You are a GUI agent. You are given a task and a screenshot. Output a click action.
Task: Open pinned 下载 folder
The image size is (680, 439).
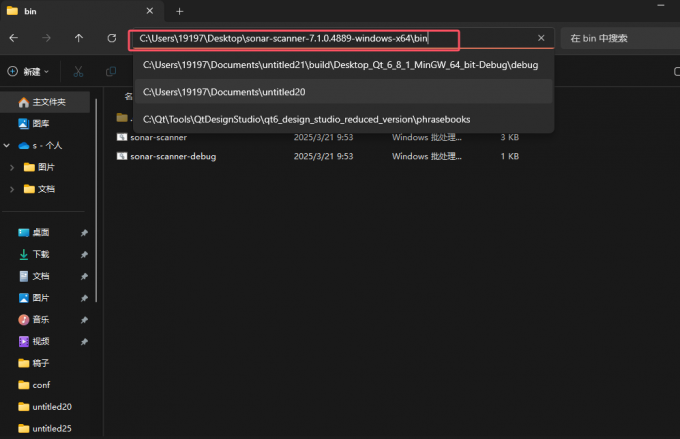click(40, 254)
